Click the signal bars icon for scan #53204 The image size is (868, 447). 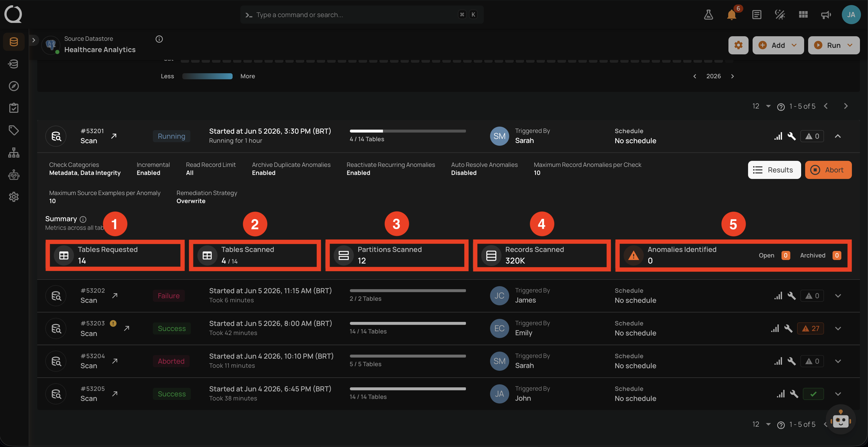coord(778,361)
